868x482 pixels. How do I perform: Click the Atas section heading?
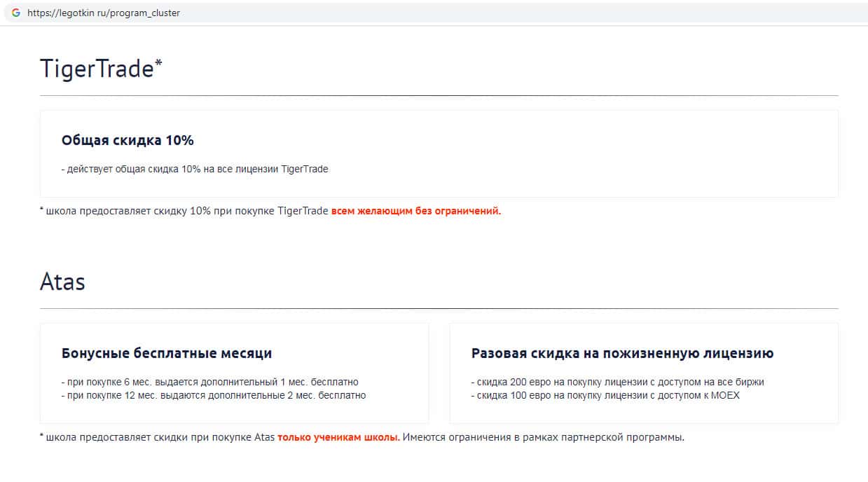pyautogui.click(x=62, y=282)
